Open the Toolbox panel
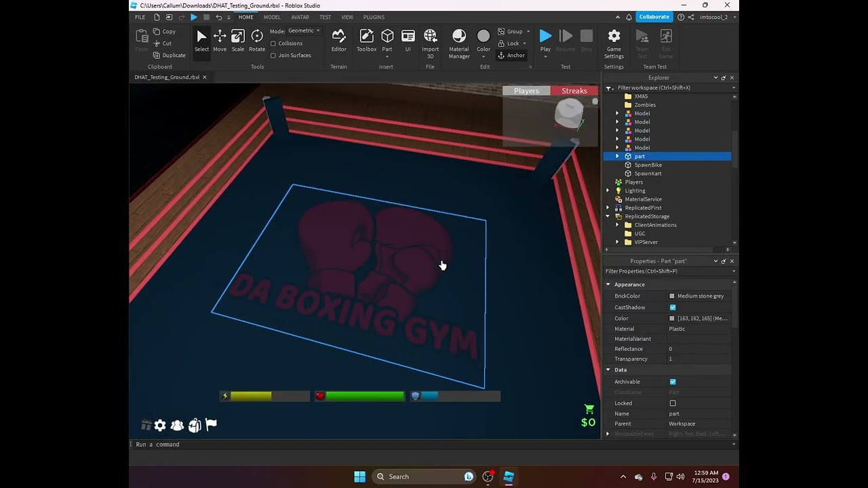868x488 pixels. pos(366,41)
